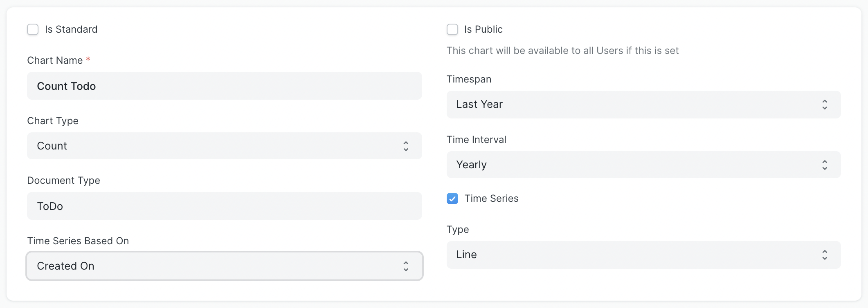The width and height of the screenshot is (868, 308).
Task: Click the Is Public label text
Action: (483, 29)
